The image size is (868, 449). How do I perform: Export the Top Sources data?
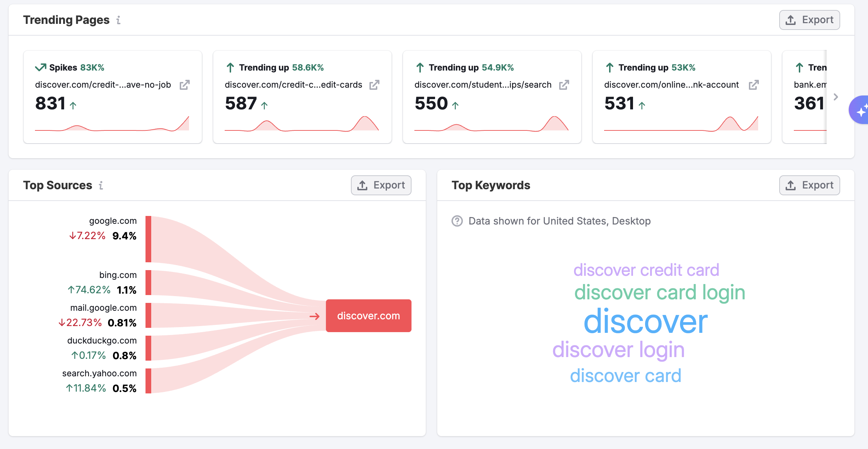click(x=381, y=185)
